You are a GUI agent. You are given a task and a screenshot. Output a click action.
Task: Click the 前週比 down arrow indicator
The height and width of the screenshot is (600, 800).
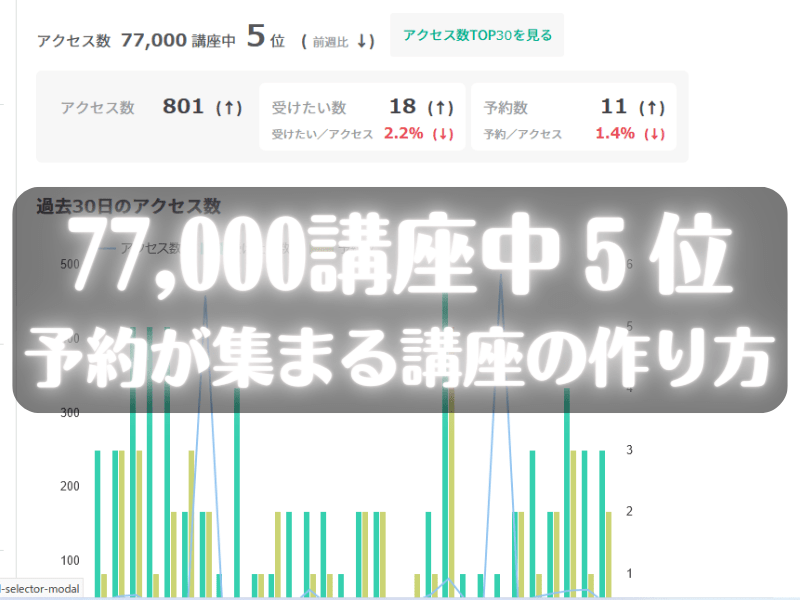(365, 41)
